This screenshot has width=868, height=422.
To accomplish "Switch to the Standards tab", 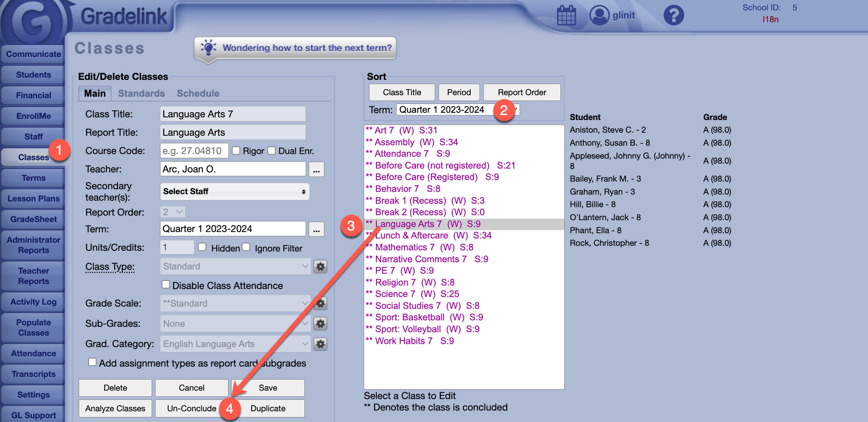I will click(x=141, y=93).
